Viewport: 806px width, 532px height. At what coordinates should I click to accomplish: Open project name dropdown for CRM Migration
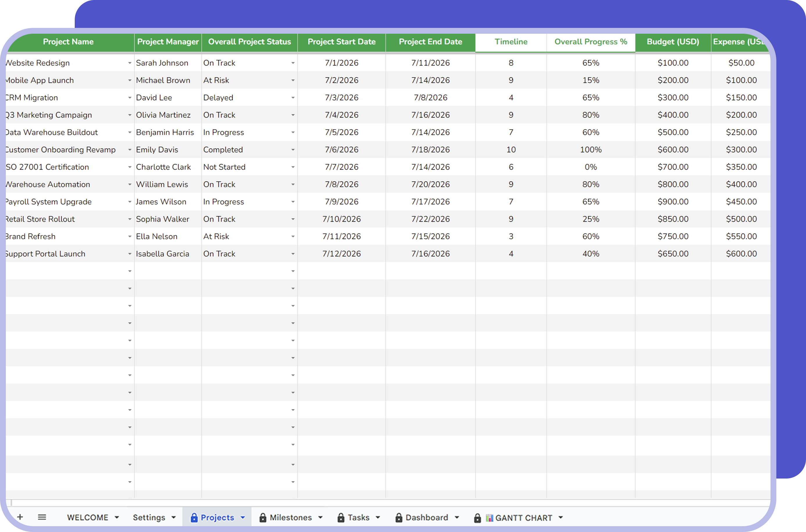click(x=130, y=98)
